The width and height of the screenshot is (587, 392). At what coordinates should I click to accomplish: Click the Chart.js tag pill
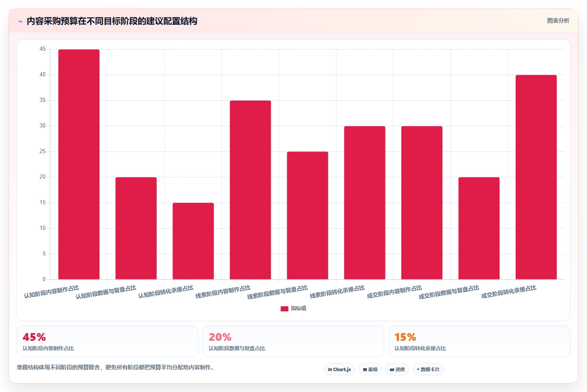tap(339, 369)
